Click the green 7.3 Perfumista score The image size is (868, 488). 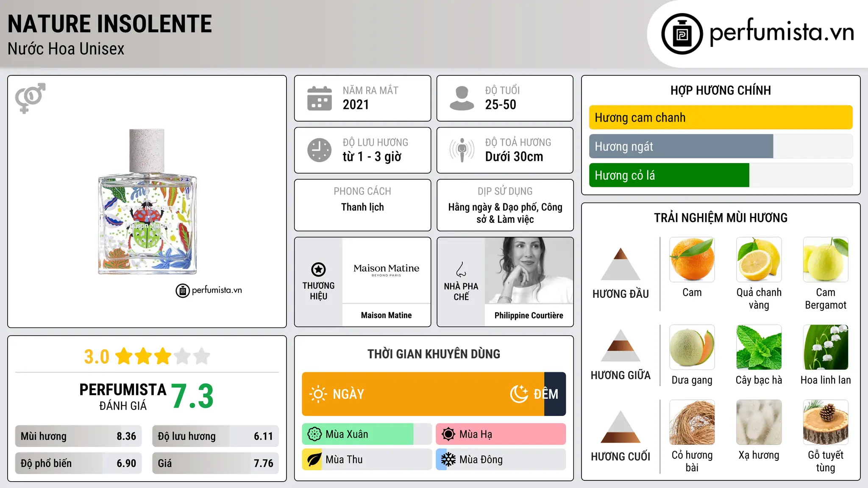point(192,396)
